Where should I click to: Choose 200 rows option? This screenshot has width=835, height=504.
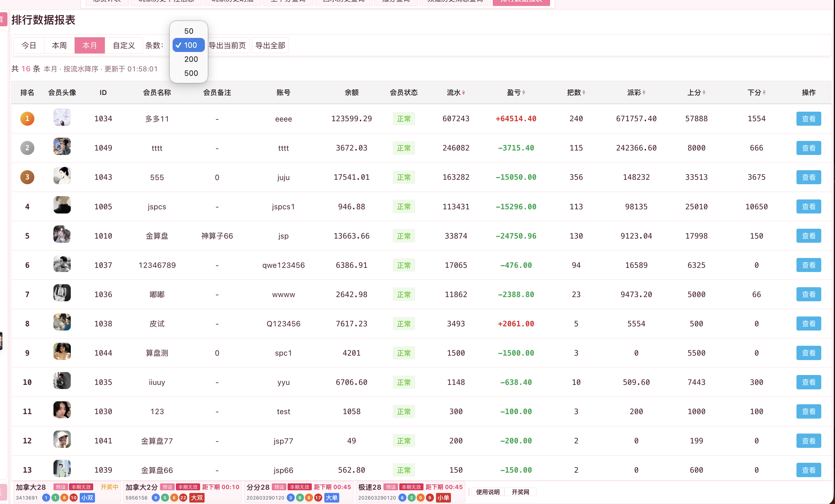pyautogui.click(x=189, y=59)
